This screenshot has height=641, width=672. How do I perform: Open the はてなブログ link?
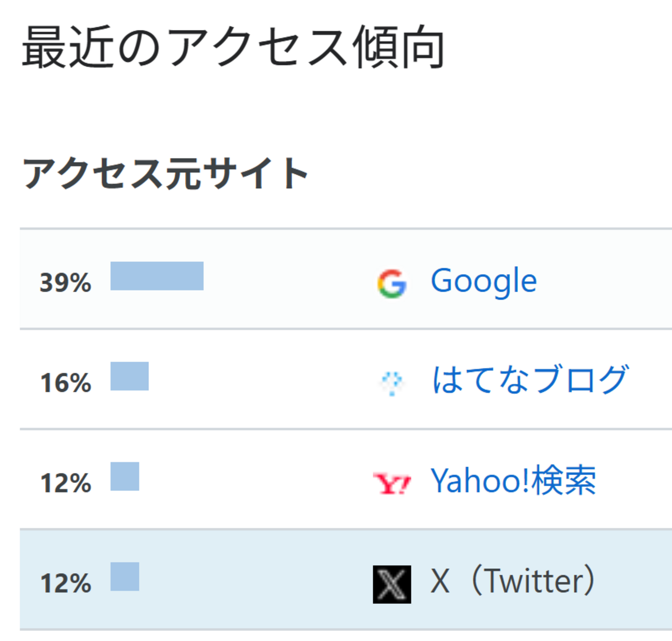coord(530,380)
